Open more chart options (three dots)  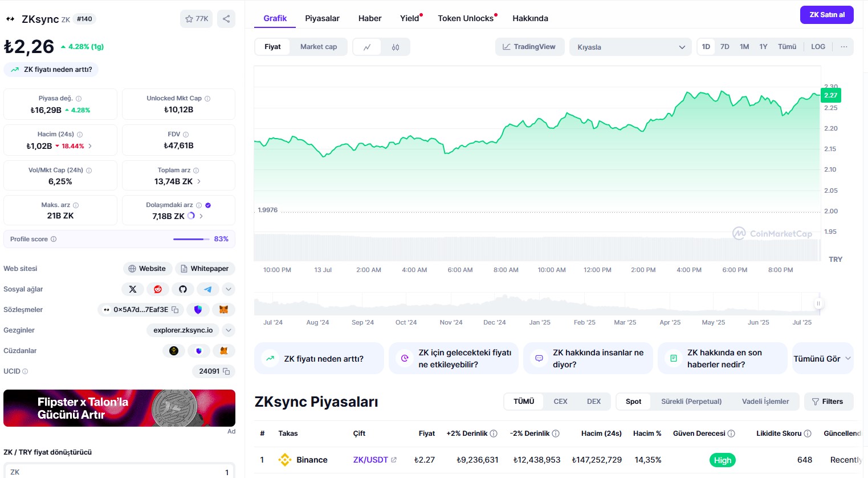coord(844,47)
